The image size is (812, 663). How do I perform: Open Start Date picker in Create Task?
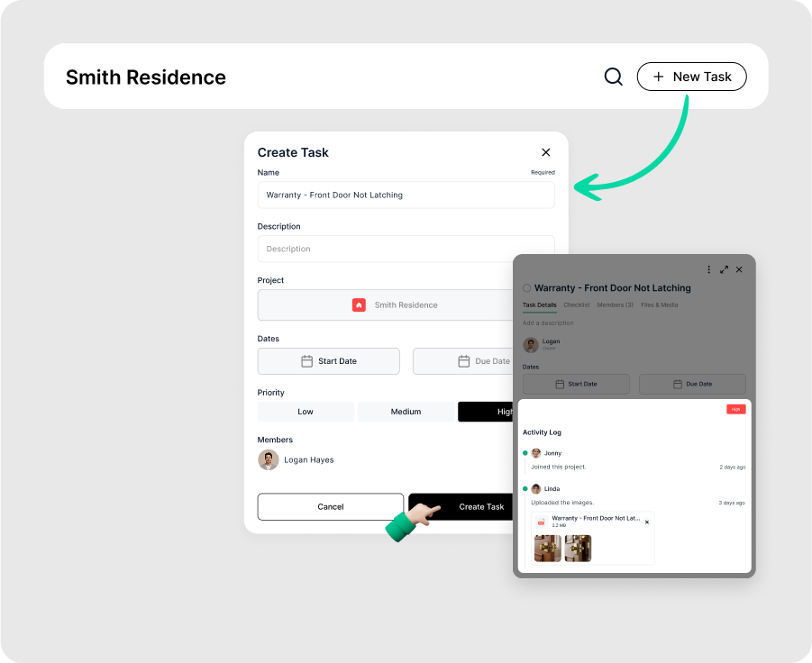click(x=328, y=361)
